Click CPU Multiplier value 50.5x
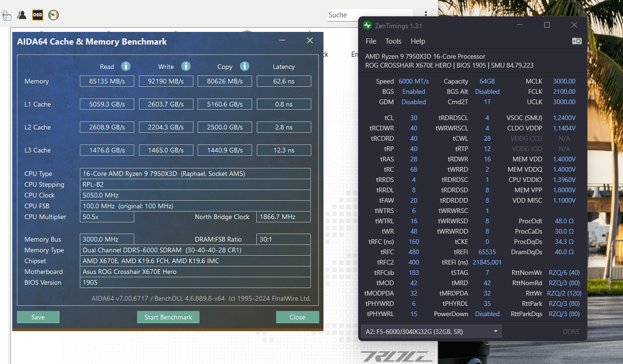623x364 pixels. point(107,217)
